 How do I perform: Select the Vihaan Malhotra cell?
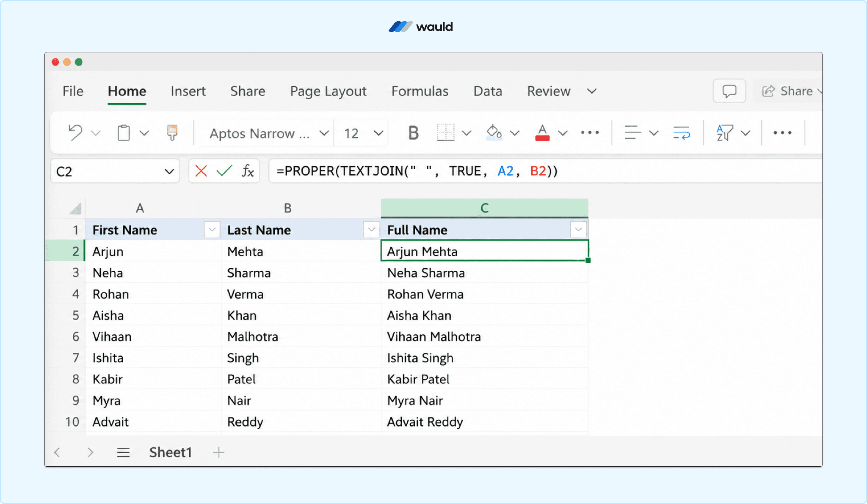(x=484, y=336)
